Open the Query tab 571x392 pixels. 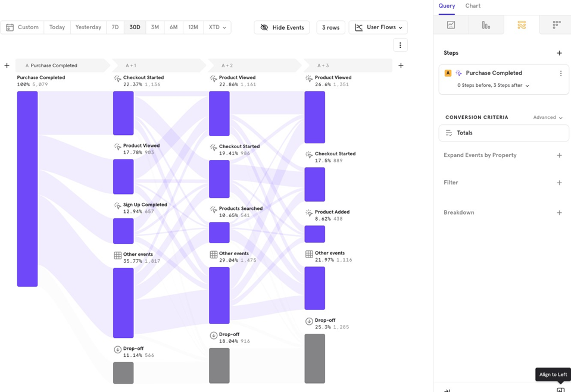click(447, 6)
